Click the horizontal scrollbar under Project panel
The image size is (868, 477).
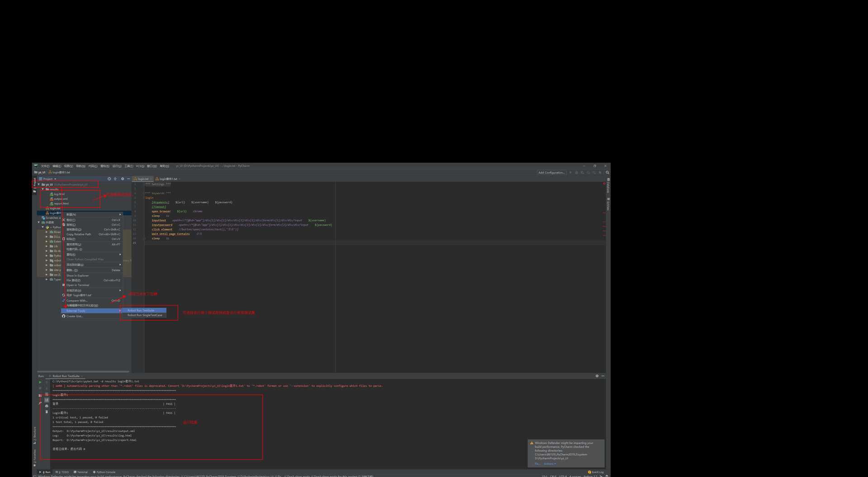point(83,371)
